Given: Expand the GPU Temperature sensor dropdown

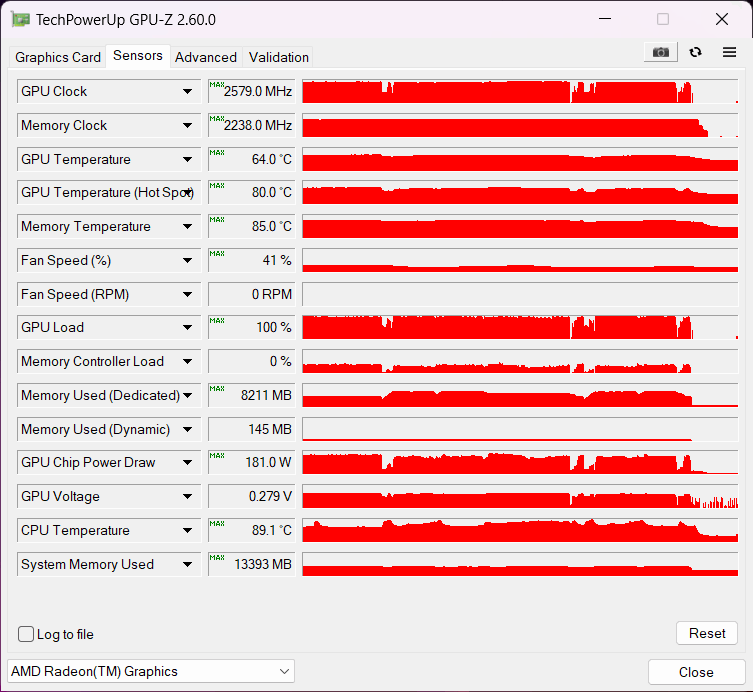Looking at the screenshot, I should tap(187, 159).
